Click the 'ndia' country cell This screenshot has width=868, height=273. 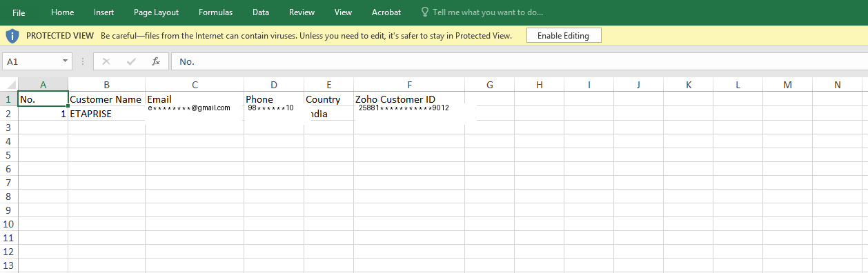pyautogui.click(x=329, y=114)
